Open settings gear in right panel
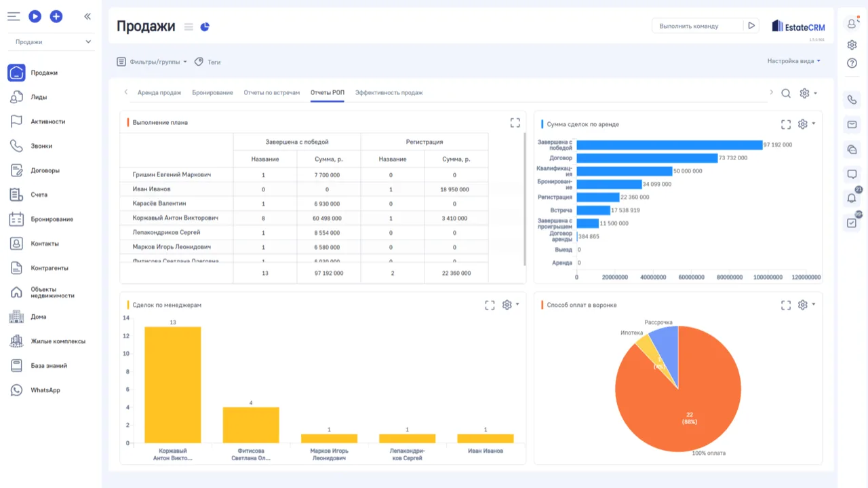868x488 pixels. pos(852,45)
